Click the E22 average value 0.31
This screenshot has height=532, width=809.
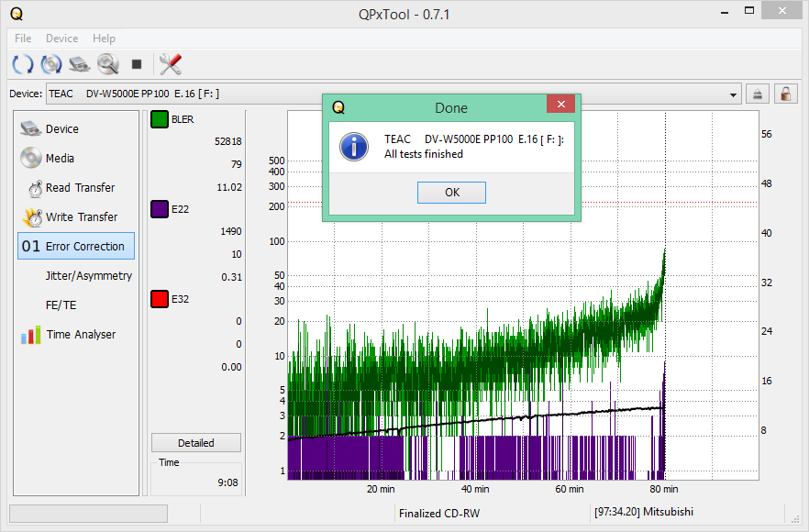point(232,277)
